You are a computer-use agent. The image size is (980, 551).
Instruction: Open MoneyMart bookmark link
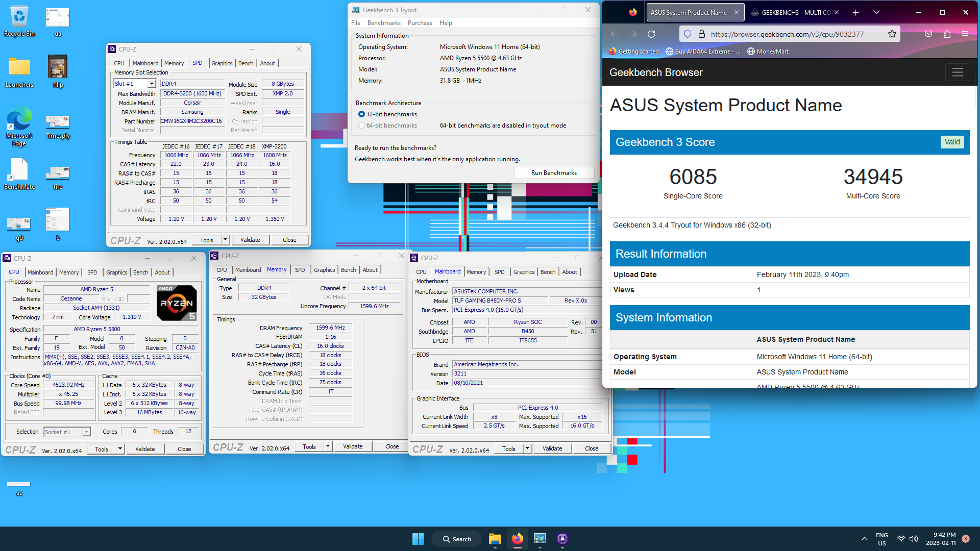point(768,52)
